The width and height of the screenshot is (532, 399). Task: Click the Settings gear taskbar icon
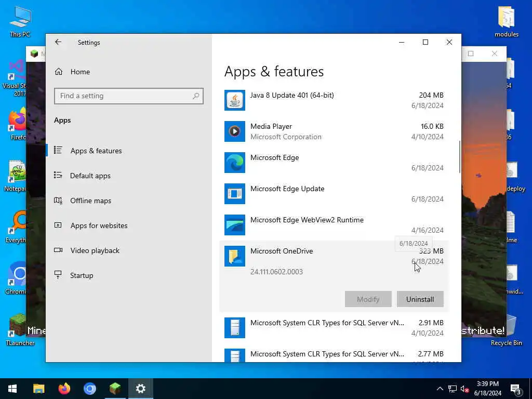[140, 389]
